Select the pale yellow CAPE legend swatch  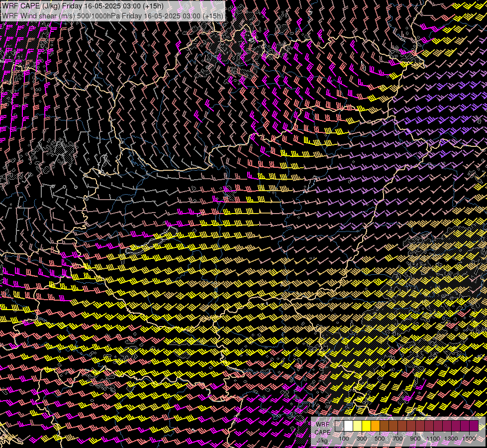358,426
